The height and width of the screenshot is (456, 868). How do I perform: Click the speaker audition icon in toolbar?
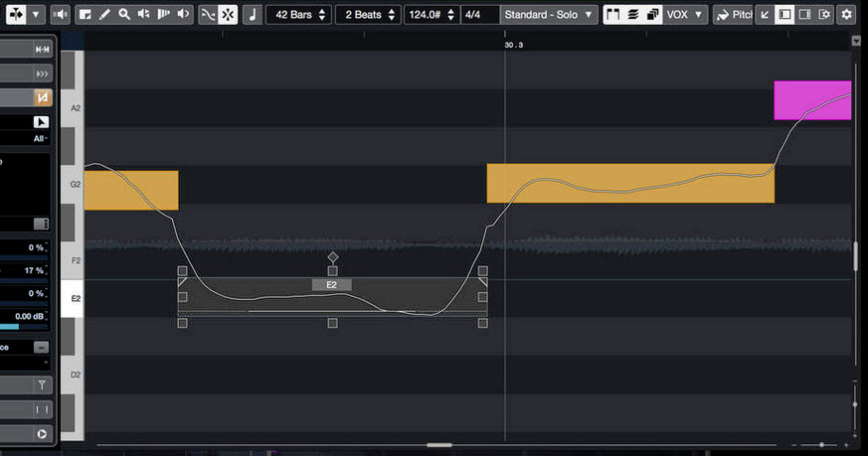pos(62,15)
